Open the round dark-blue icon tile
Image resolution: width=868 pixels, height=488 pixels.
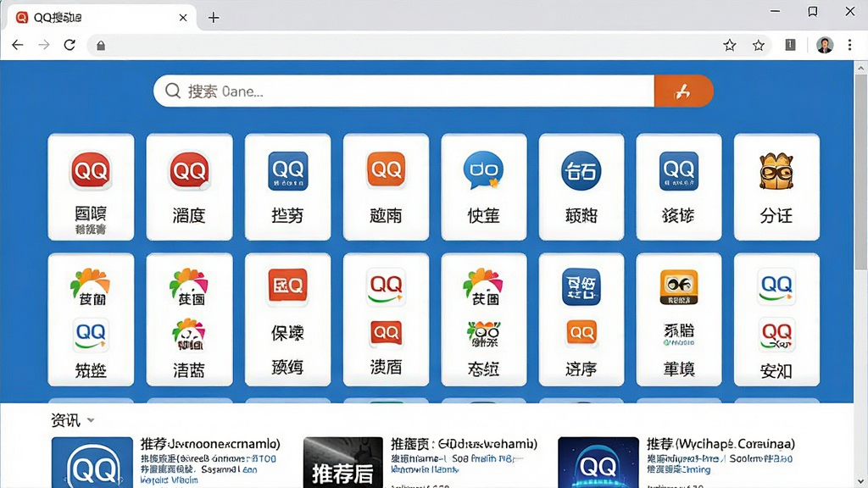581,187
